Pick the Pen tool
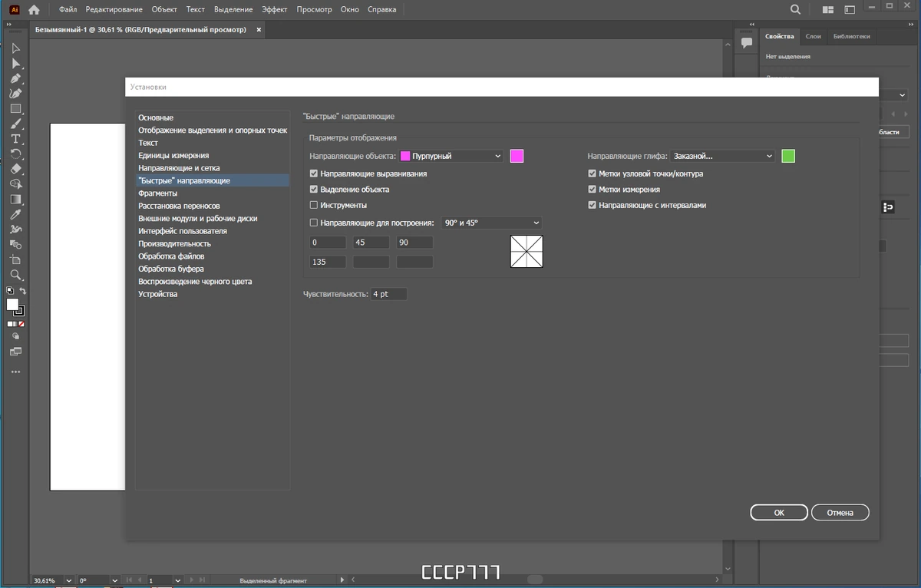Viewport: 921px width, 588px height. pyautogui.click(x=15, y=78)
